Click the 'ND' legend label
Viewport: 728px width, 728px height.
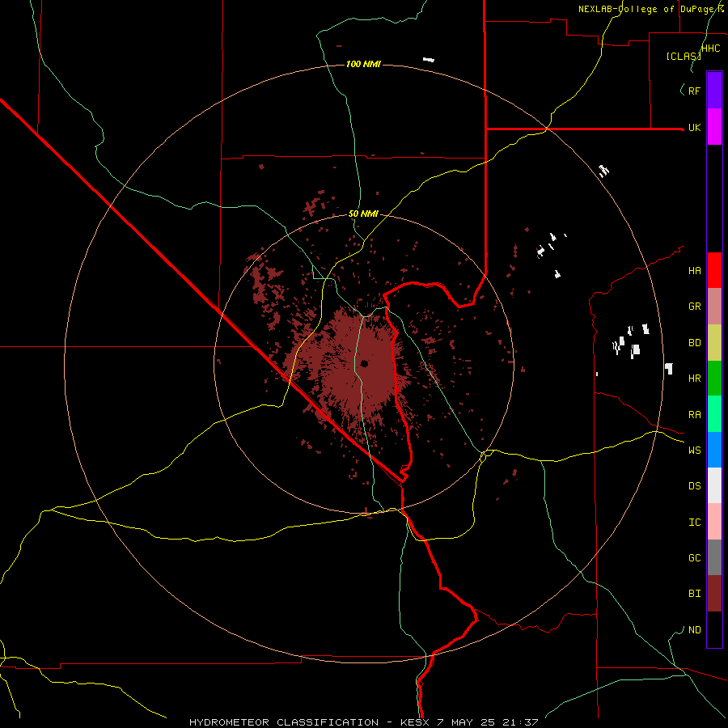[694, 630]
